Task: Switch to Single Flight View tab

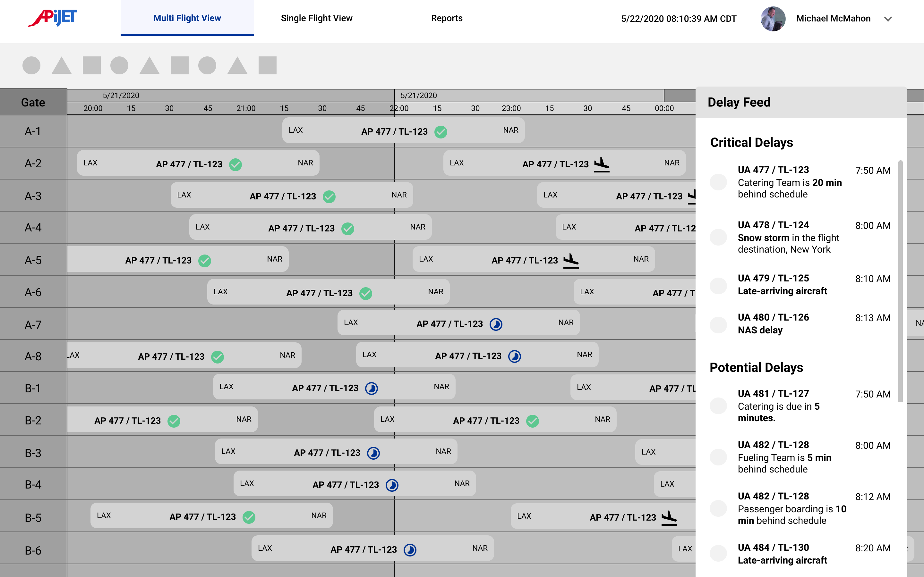Action: [x=317, y=18]
